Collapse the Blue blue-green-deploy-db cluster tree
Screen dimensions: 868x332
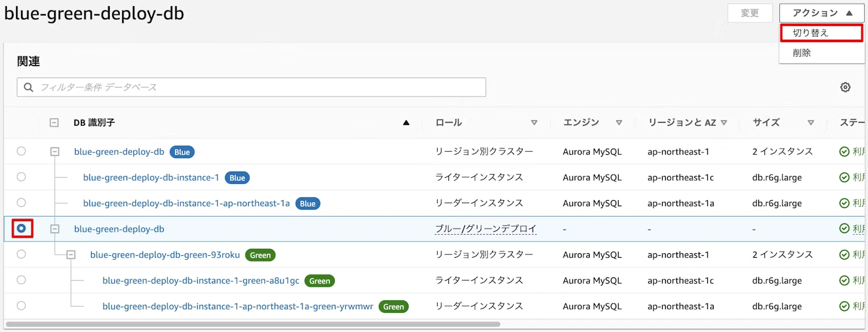coord(55,151)
